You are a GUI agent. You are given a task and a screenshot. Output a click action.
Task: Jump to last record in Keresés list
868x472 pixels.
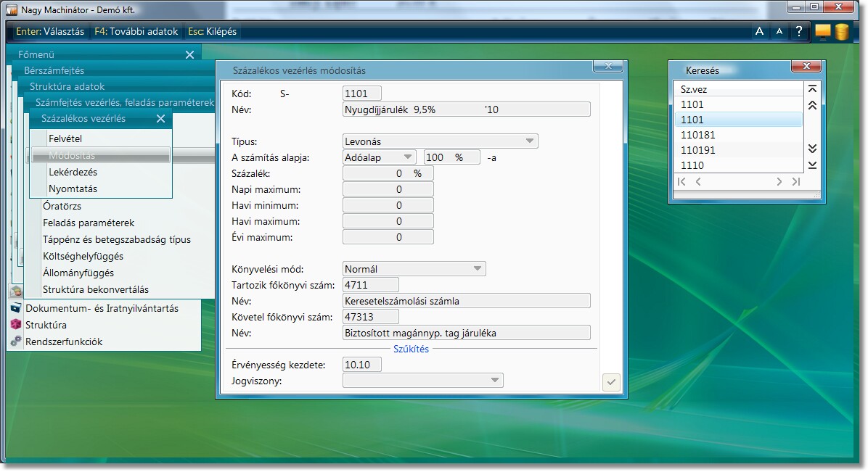(x=812, y=165)
